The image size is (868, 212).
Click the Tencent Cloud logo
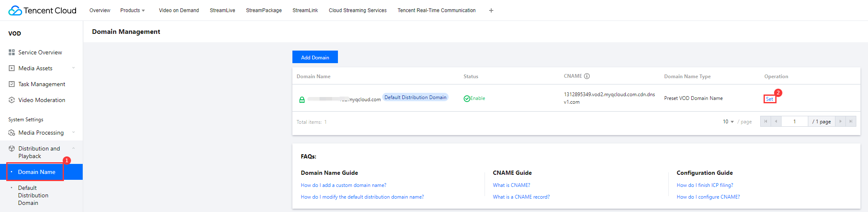point(42,10)
